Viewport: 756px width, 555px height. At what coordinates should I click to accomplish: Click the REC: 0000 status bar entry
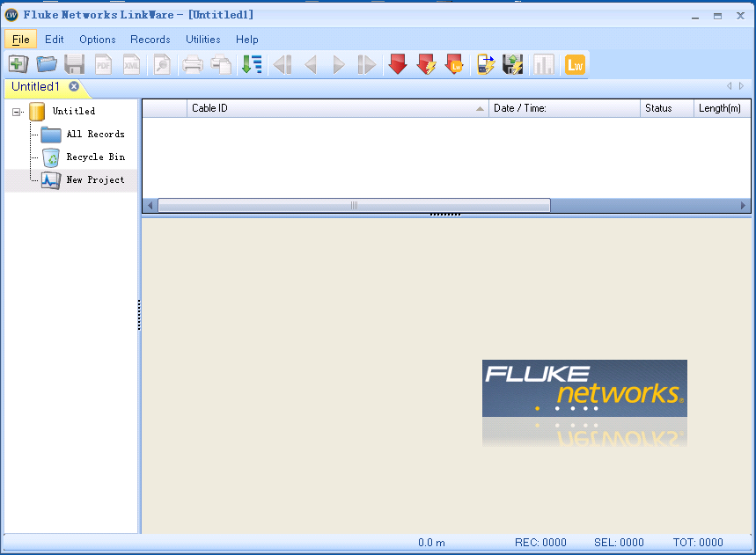[540, 543]
